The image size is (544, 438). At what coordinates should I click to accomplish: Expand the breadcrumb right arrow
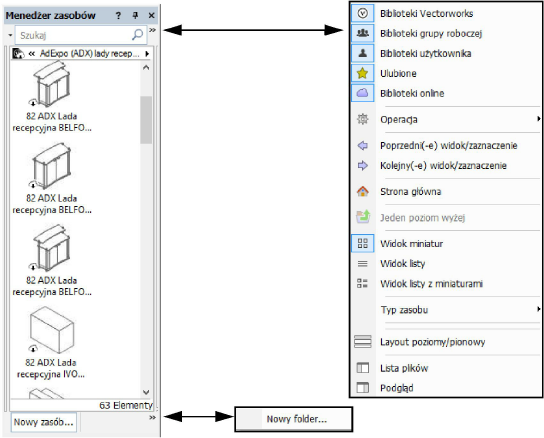pos(147,53)
